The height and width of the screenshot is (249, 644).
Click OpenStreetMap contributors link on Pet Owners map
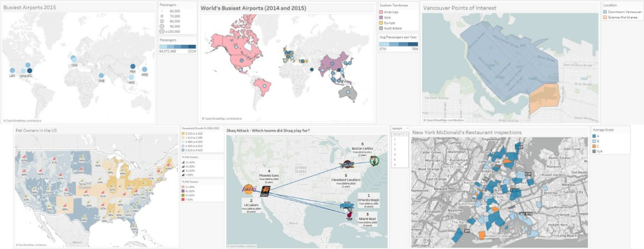pyautogui.click(x=34, y=245)
